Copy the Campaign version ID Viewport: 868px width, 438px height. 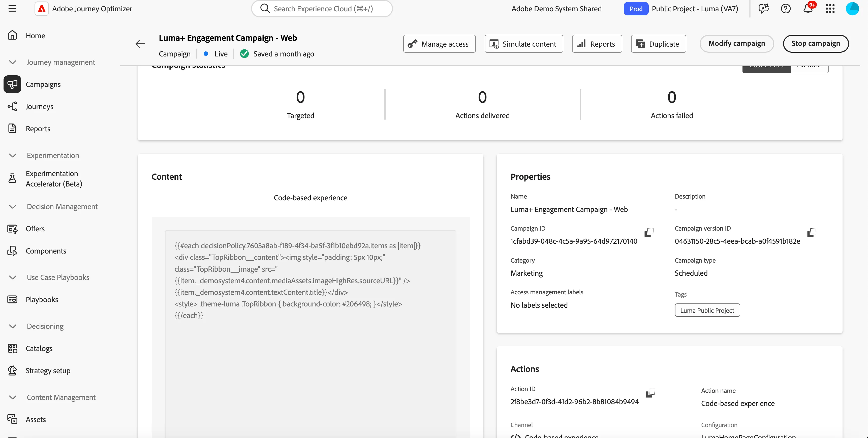point(812,232)
